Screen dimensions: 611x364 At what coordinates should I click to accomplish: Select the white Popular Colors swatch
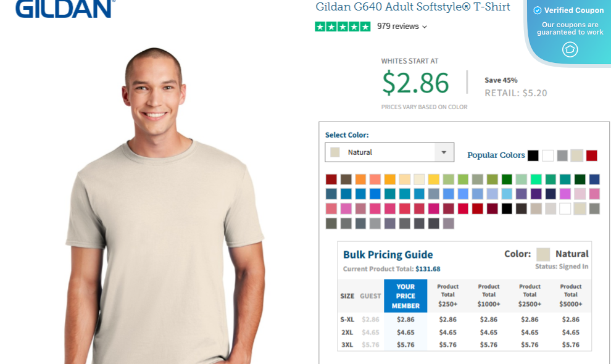point(547,155)
